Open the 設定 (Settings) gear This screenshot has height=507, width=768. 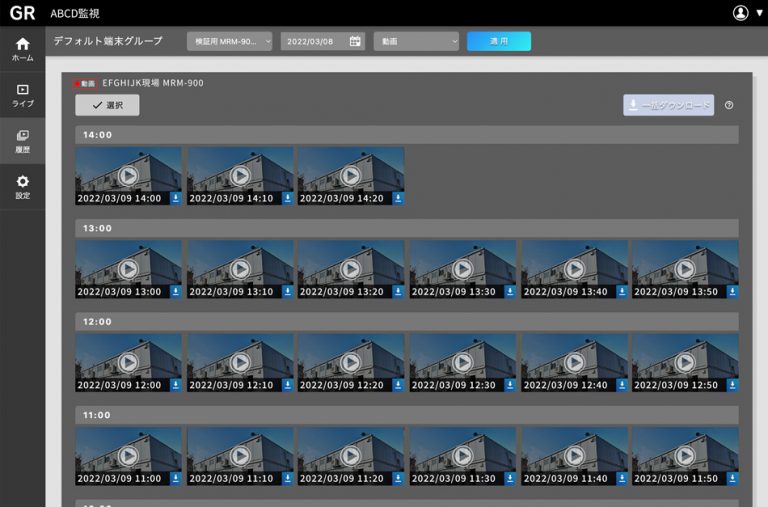(22, 187)
